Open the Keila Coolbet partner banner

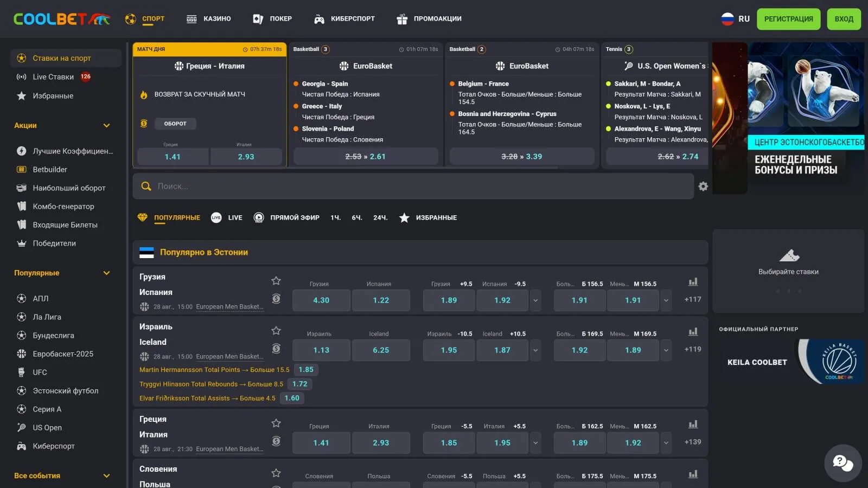[x=788, y=362]
